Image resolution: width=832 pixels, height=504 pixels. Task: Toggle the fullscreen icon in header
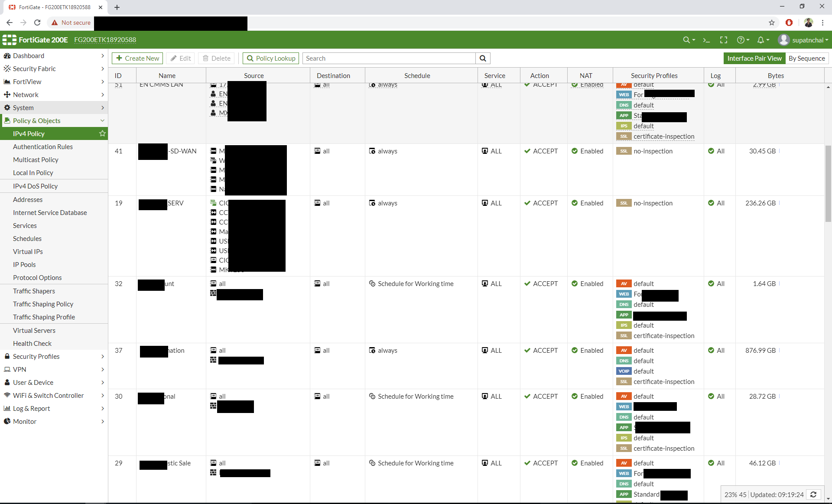[724, 40]
